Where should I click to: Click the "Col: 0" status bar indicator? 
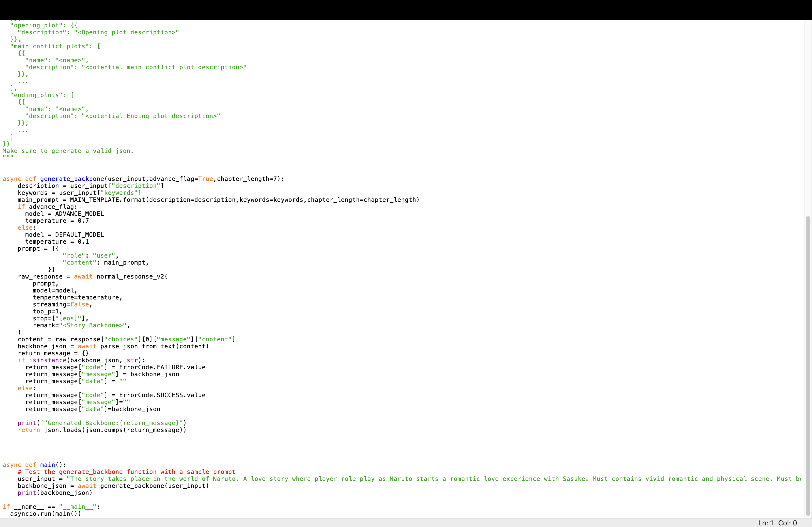788,523
